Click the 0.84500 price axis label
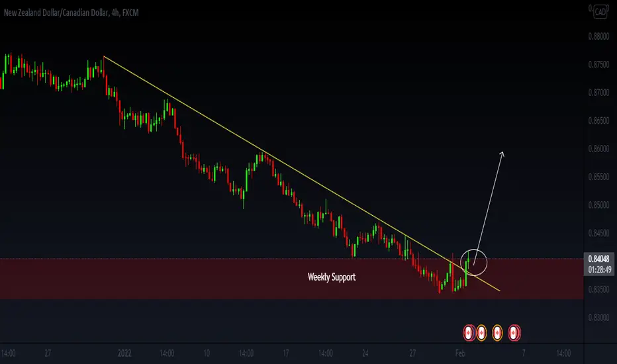The image size is (617, 364). (x=598, y=234)
